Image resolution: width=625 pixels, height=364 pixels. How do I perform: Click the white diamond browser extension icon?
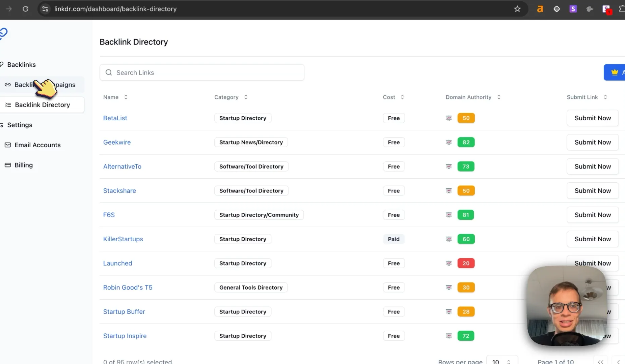[556, 9]
